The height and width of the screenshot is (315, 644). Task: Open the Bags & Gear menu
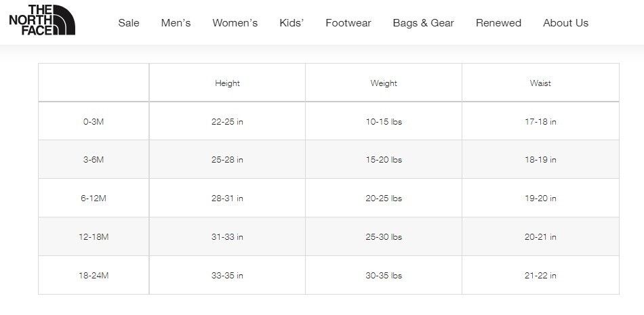(x=424, y=23)
